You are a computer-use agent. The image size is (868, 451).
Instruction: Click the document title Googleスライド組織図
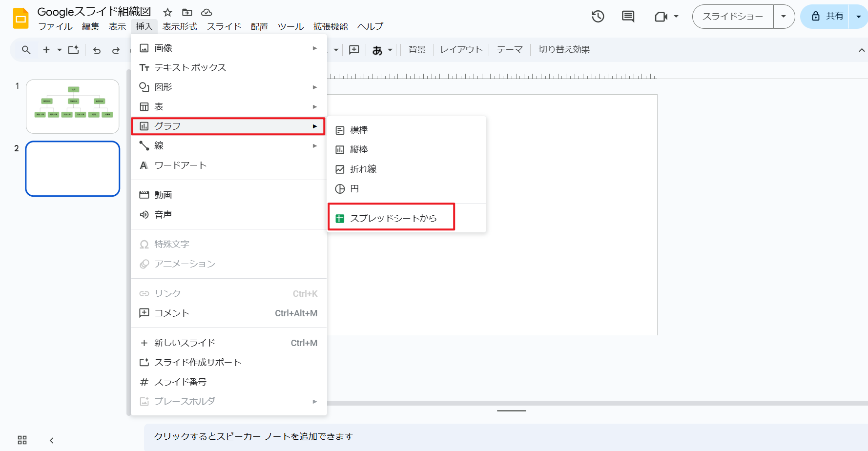[x=94, y=12]
